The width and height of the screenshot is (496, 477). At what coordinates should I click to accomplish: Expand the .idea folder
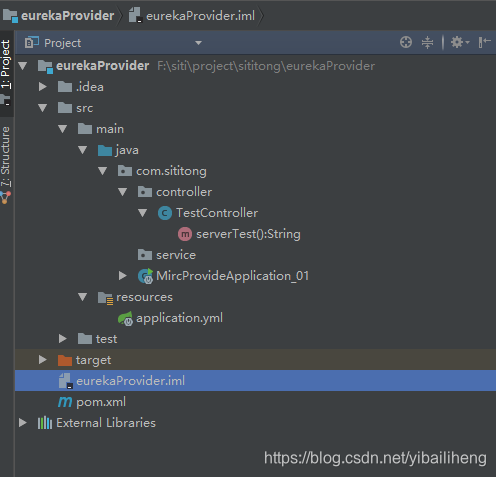42,87
